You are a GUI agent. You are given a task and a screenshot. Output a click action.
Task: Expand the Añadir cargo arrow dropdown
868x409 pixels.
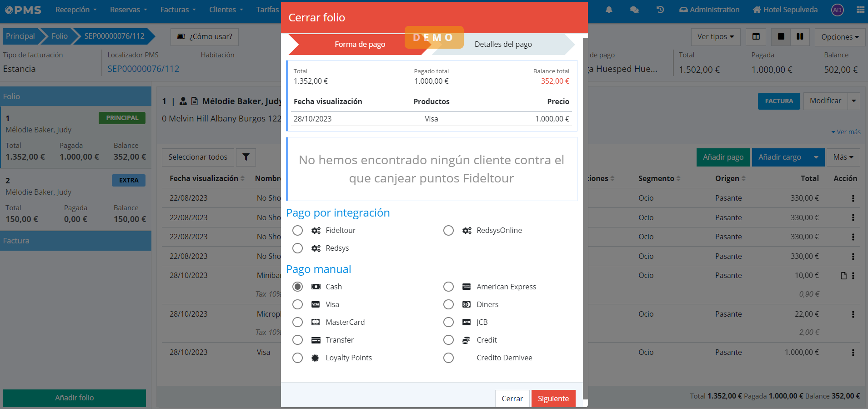tap(816, 157)
